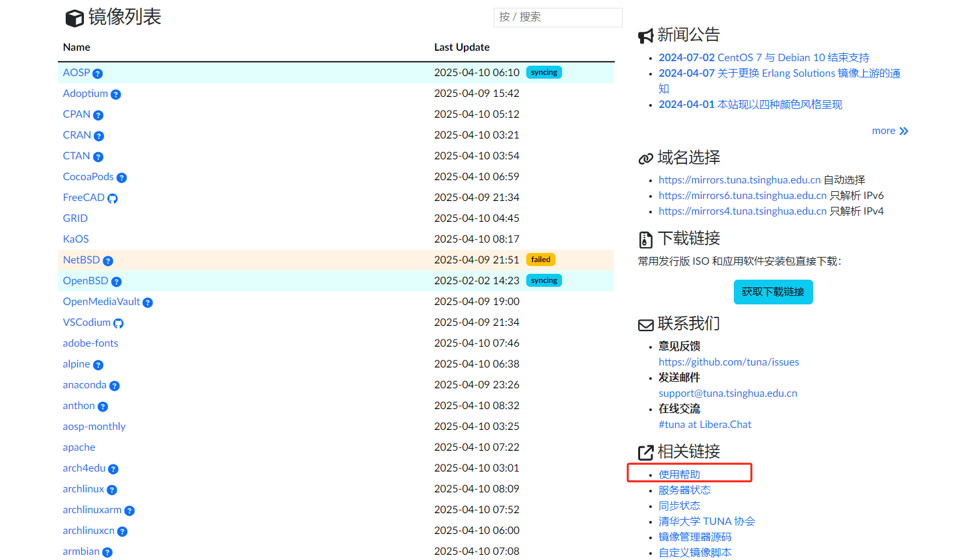The image size is (968, 560).
Task: Open the 服务器状态 link
Action: click(x=684, y=490)
